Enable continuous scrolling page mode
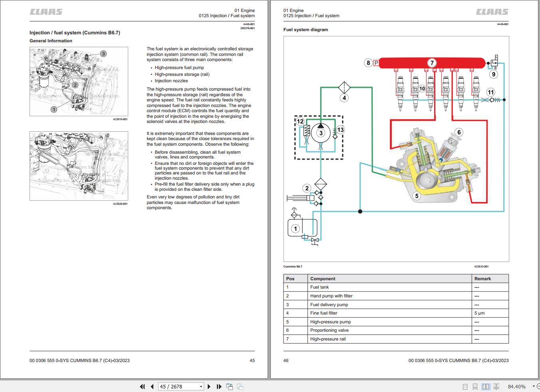The height and width of the screenshot is (392, 540). (x=475, y=386)
